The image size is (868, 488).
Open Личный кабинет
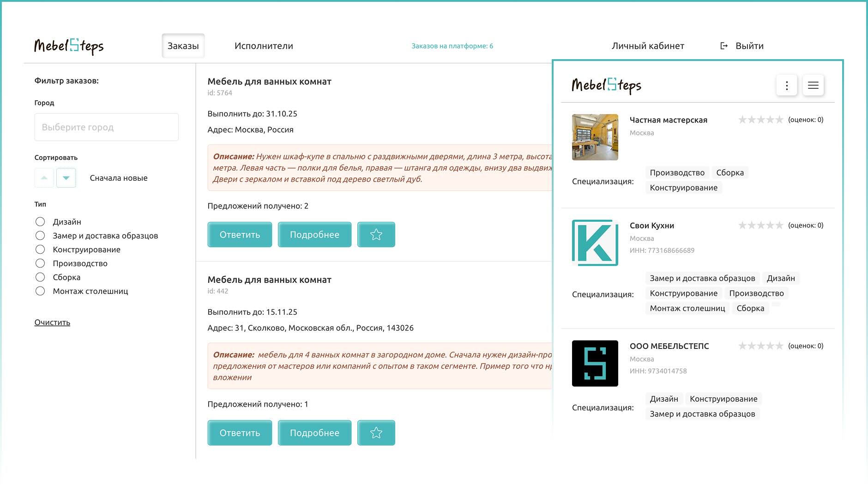coord(648,46)
